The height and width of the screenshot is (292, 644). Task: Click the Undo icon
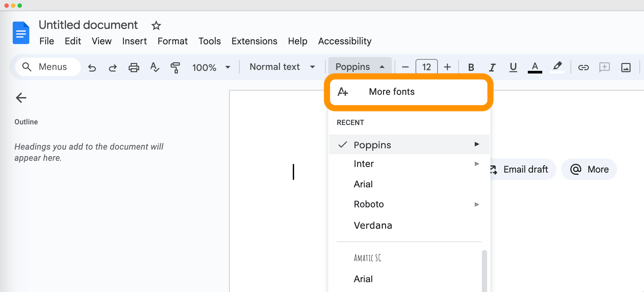click(92, 68)
